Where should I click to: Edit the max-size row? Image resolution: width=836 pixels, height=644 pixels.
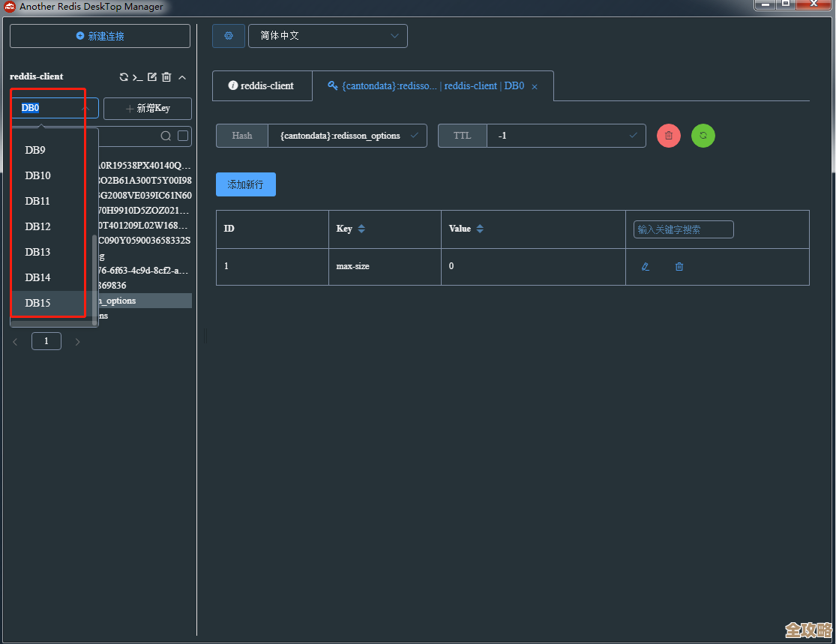pyautogui.click(x=645, y=267)
